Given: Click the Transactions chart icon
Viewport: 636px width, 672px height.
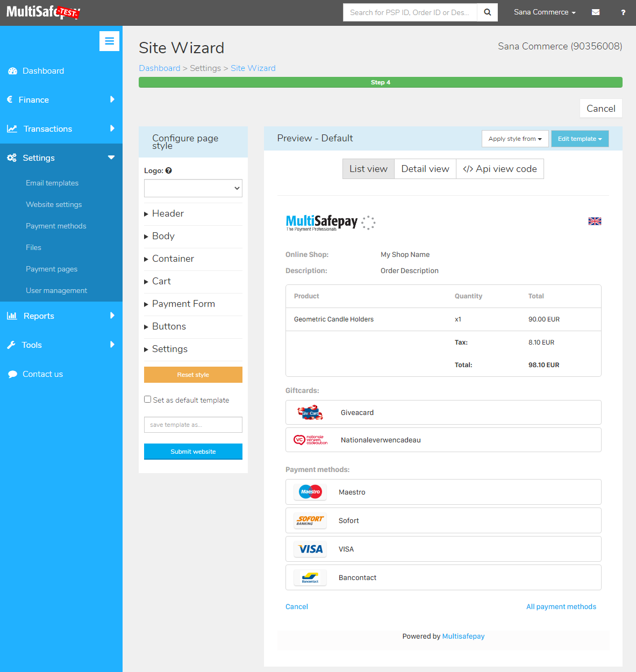Looking at the screenshot, I should pyautogui.click(x=12, y=128).
